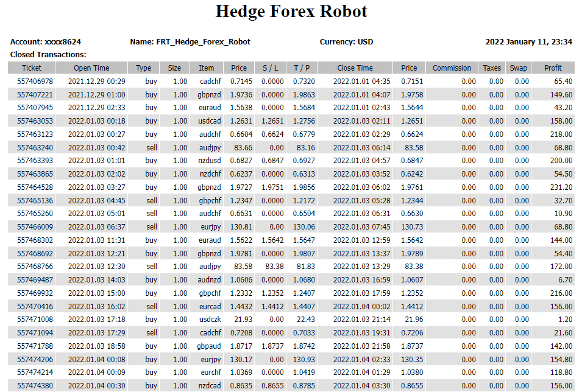
Task: Select the take-profit value 22.43
Action: (x=306, y=320)
